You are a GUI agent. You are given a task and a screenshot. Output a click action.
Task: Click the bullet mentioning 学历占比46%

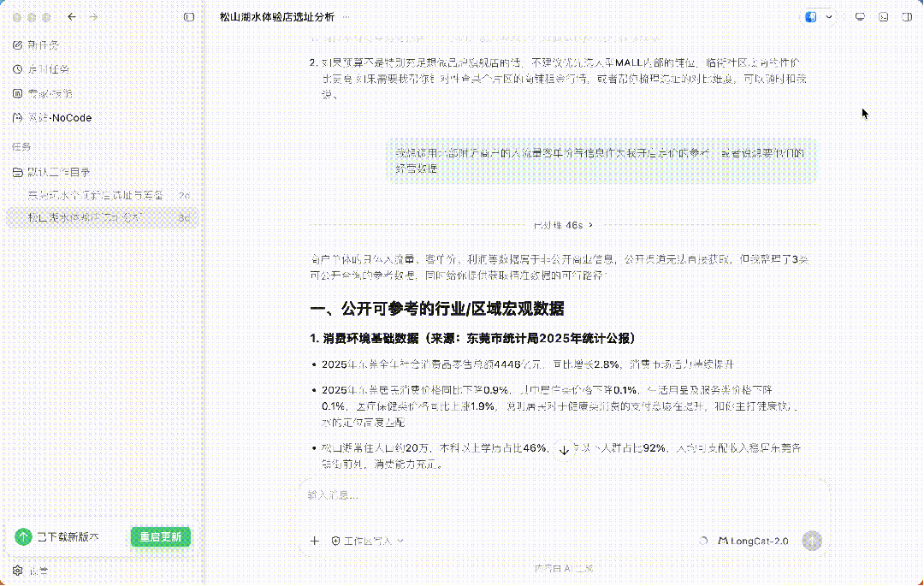point(561,456)
